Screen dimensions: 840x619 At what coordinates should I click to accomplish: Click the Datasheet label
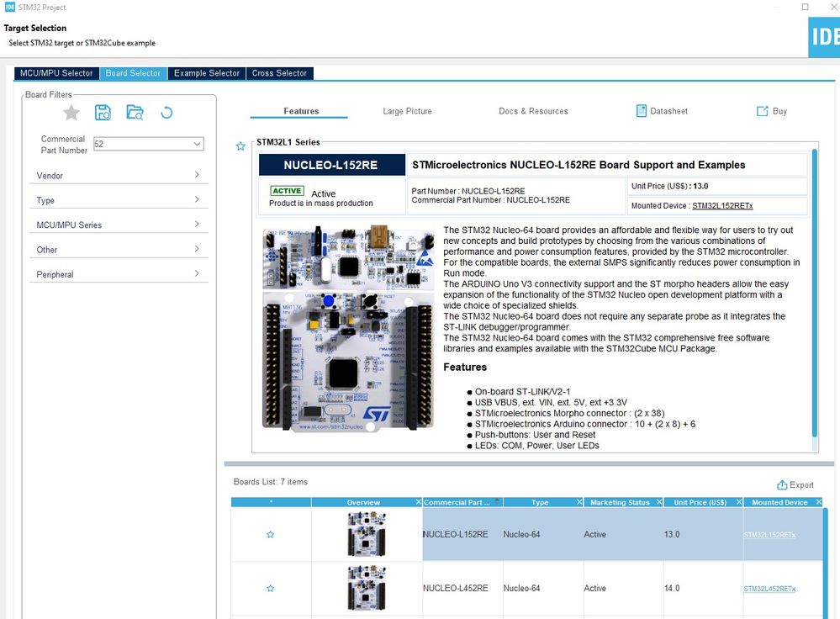669,111
